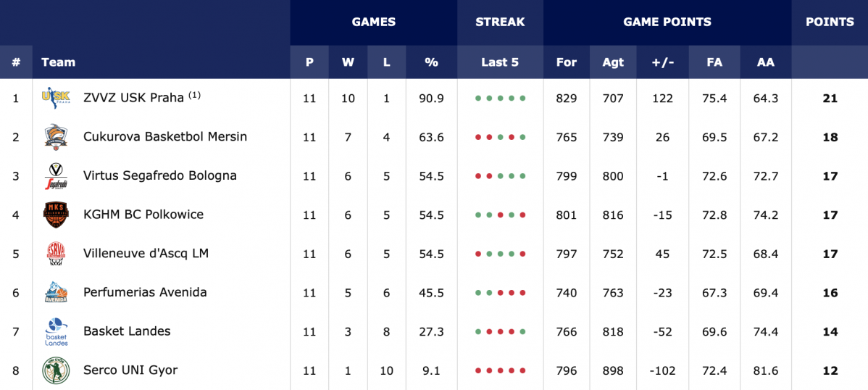The image size is (868, 390).
Task: Sort table by the +/- column
Action: point(663,62)
